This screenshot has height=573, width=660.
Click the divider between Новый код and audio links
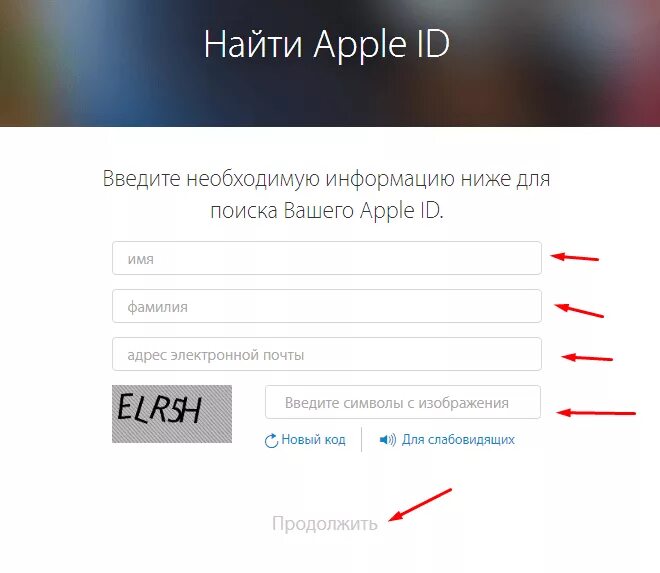click(362, 440)
